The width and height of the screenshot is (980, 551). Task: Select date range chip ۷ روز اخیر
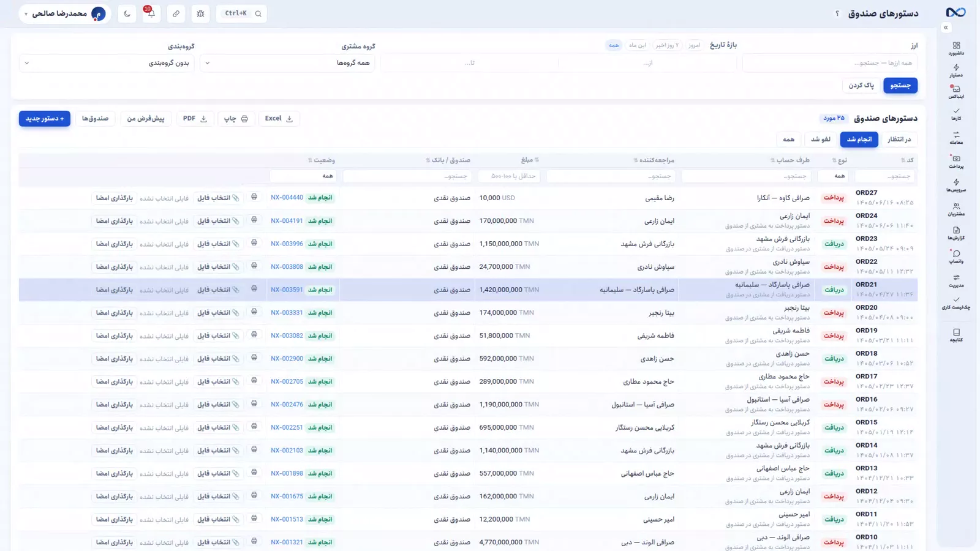666,45
